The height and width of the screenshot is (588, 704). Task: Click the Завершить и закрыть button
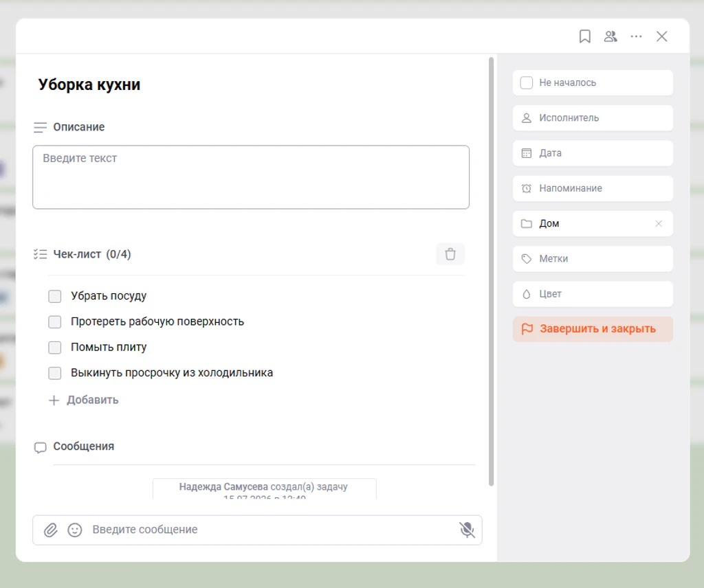pyautogui.click(x=593, y=329)
